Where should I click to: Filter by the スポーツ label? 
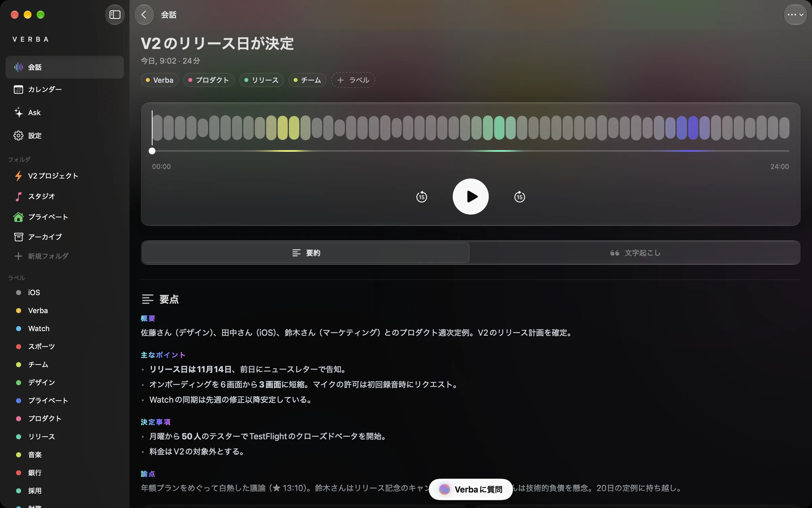coord(65,346)
